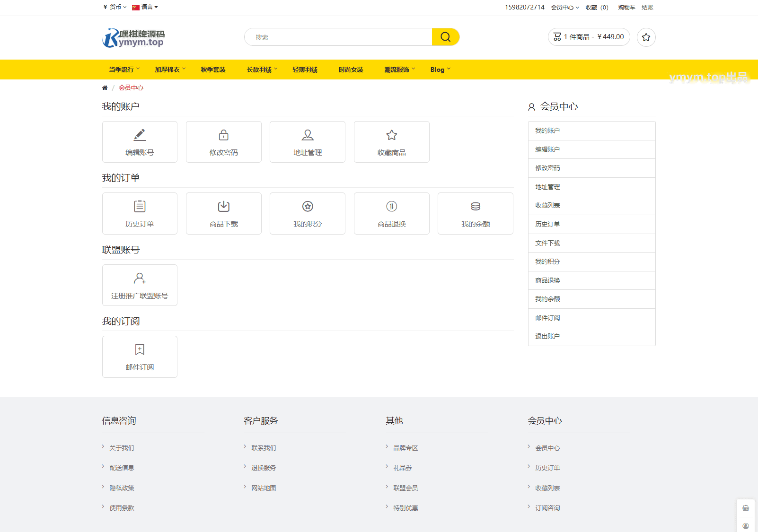Click 注册推广联盟账号 user-plus icon
Screen dimensions: 758x532
click(x=140, y=278)
